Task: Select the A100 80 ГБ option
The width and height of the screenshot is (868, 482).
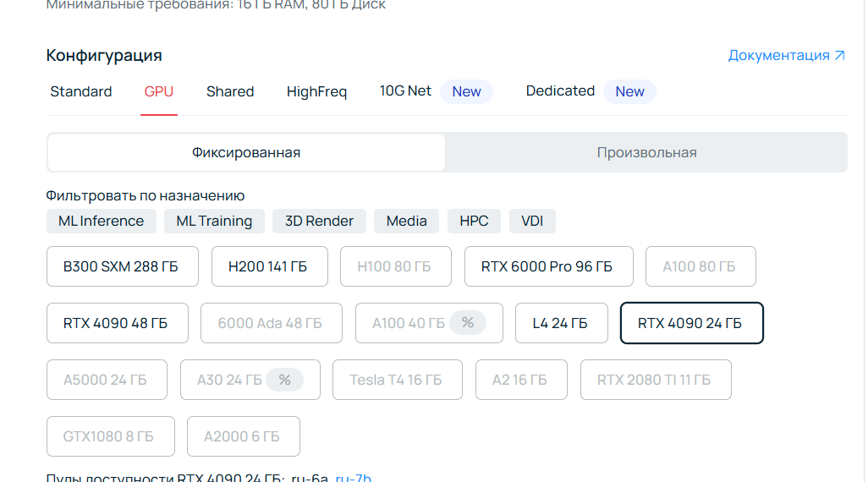Action: pyautogui.click(x=700, y=266)
